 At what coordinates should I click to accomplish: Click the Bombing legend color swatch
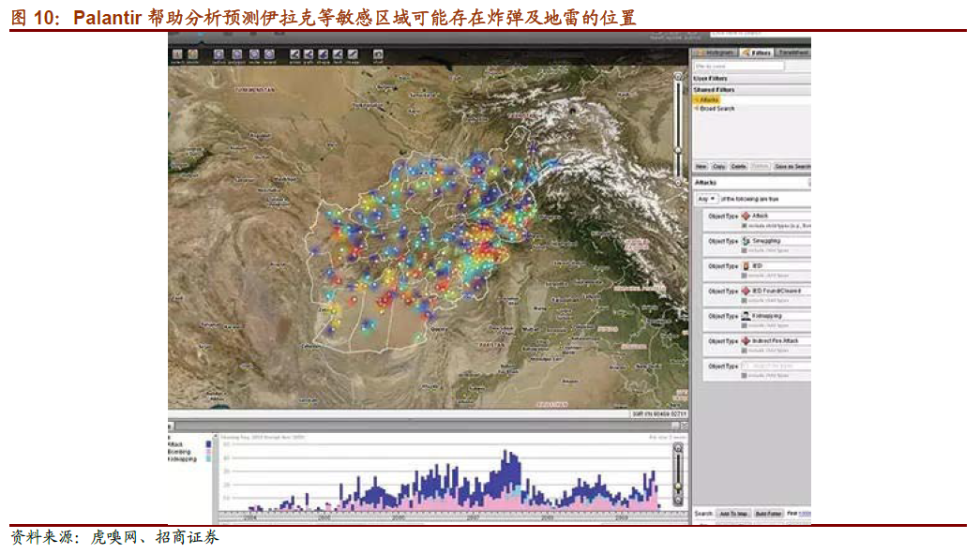coord(209,452)
